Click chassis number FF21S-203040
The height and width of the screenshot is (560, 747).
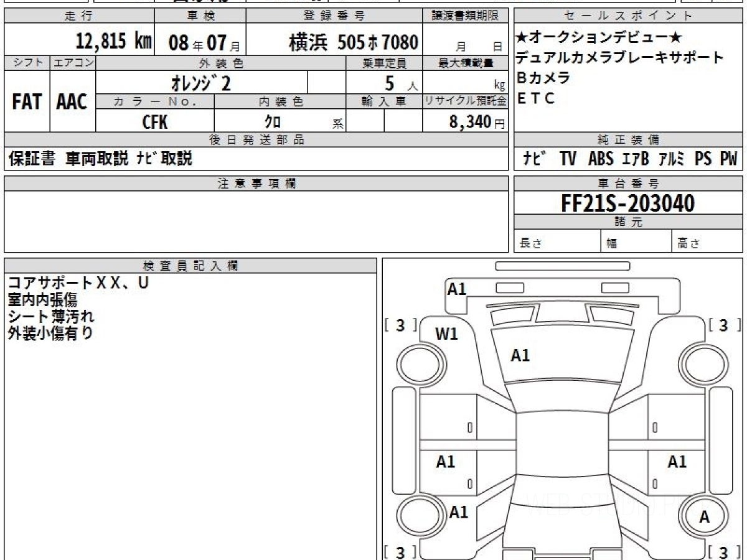pos(628,203)
